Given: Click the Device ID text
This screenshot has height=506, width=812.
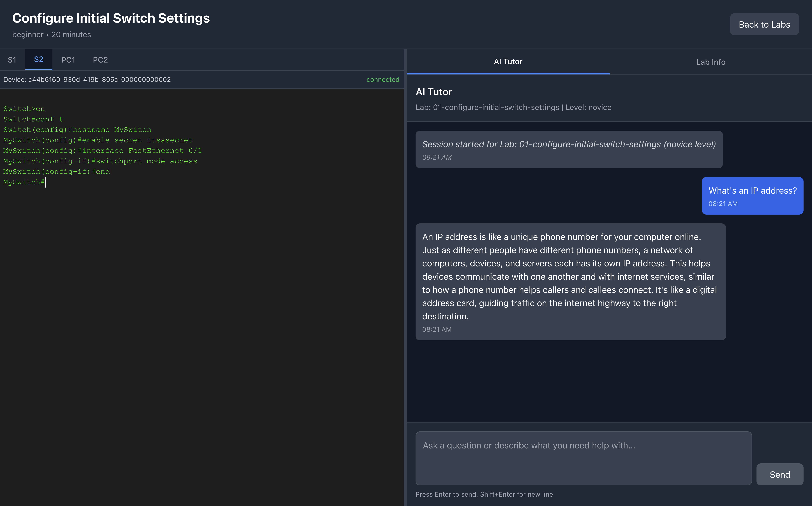Looking at the screenshot, I should [x=87, y=80].
